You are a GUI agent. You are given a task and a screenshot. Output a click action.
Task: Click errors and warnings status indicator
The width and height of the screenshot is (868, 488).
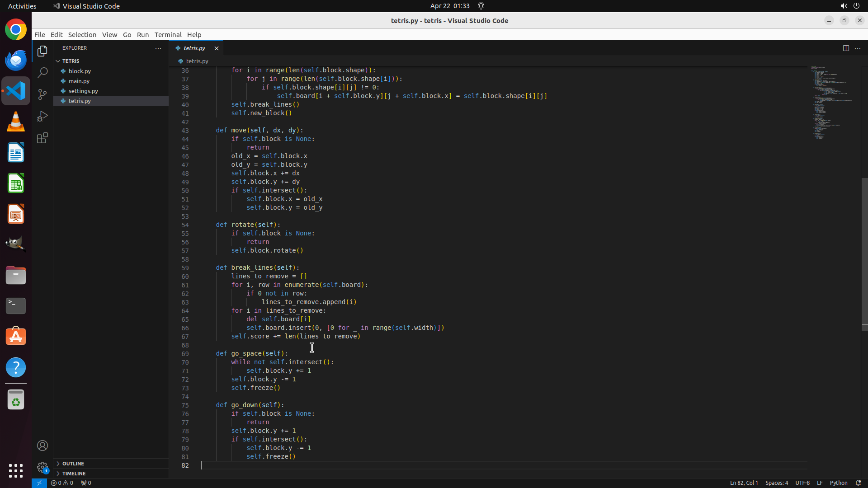click(62, 483)
